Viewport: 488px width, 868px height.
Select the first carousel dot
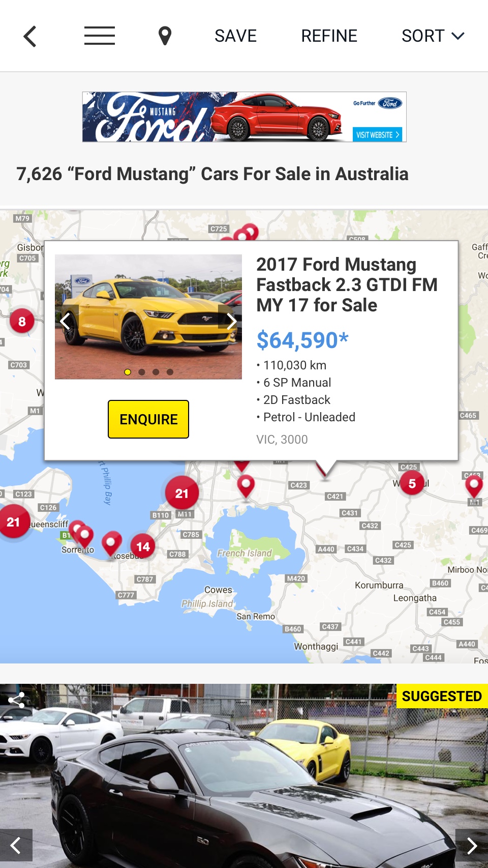(x=128, y=372)
